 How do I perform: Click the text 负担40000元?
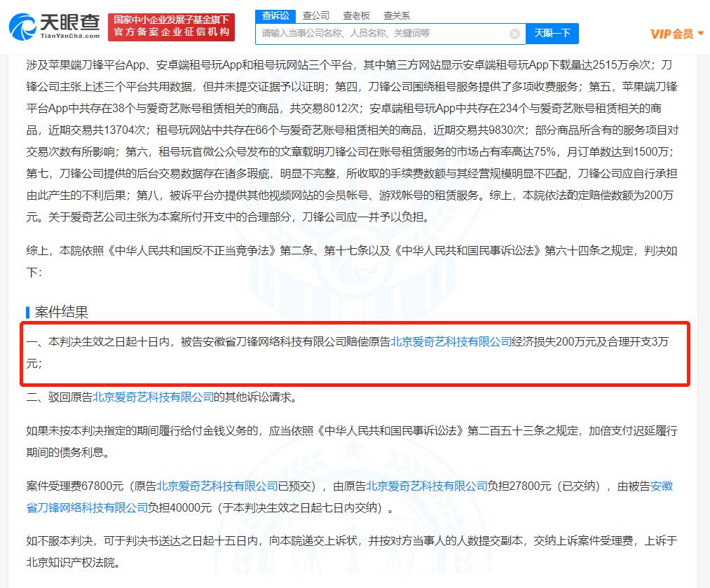point(180,508)
